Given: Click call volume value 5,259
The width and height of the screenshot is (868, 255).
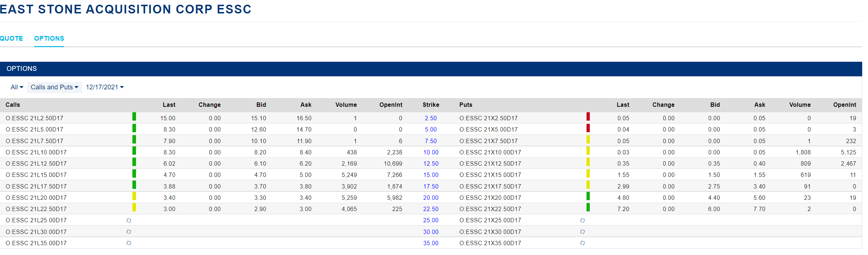Looking at the screenshot, I should click(x=349, y=198).
